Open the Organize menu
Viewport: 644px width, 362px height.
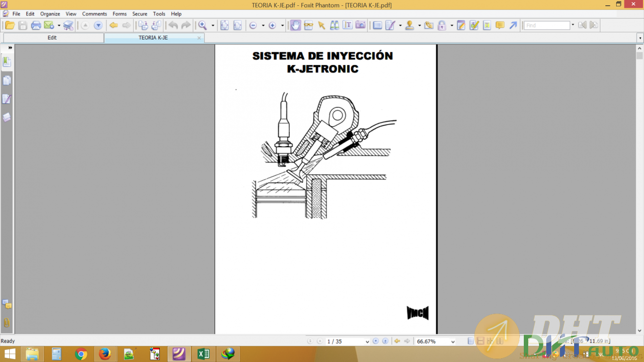click(50, 14)
